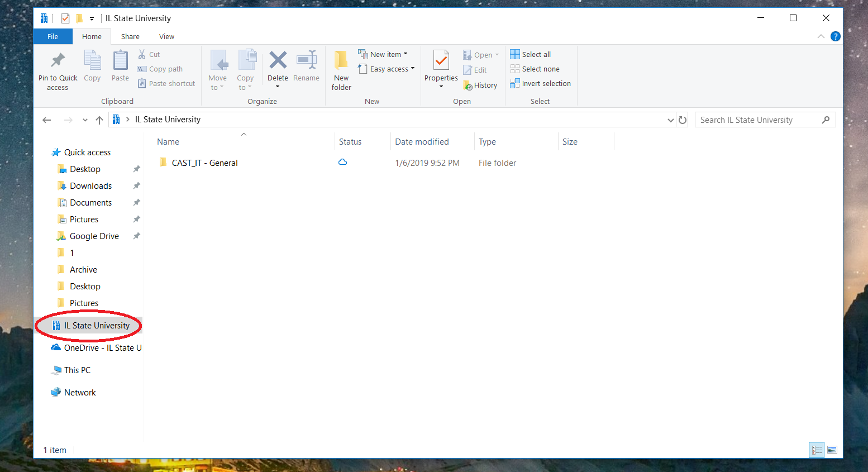868x472 pixels.
Task: Switch to the Home ribbon tab
Action: click(x=92, y=36)
